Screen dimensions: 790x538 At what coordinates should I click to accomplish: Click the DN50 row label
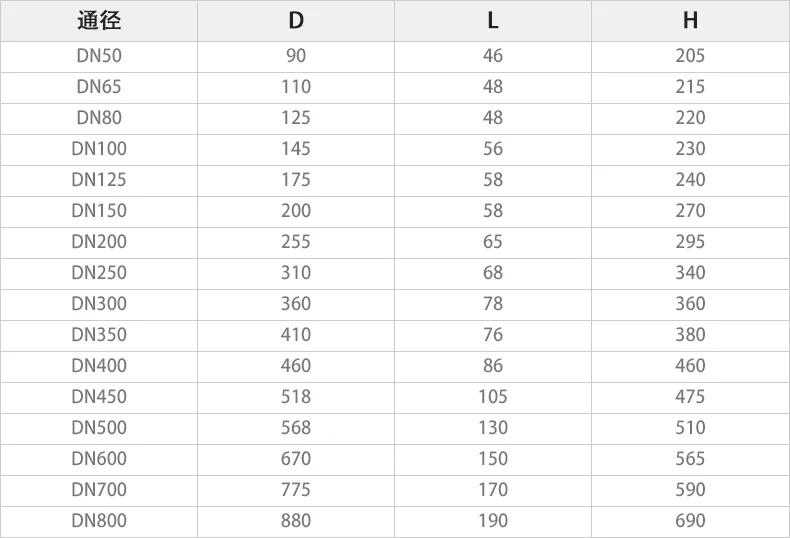(x=99, y=56)
